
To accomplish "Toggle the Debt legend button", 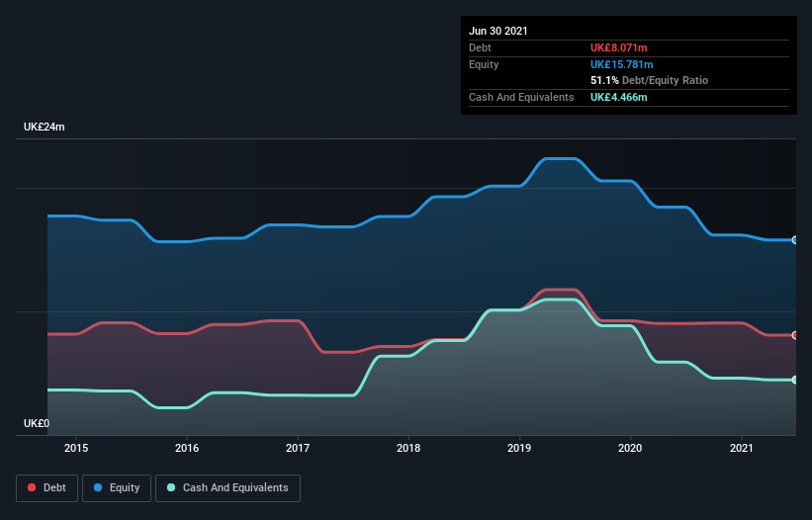I will pyautogui.click(x=47, y=488).
